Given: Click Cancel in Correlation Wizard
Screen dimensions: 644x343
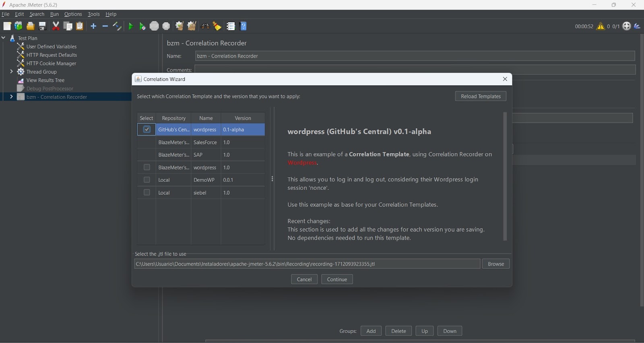Looking at the screenshot, I should 304,279.
